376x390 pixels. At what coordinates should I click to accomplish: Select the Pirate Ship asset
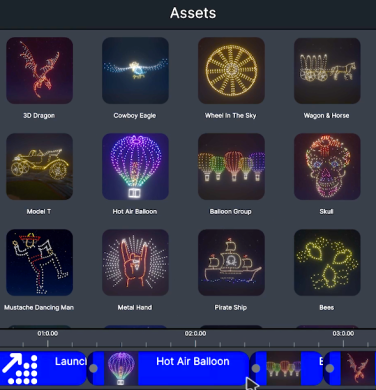point(231,262)
